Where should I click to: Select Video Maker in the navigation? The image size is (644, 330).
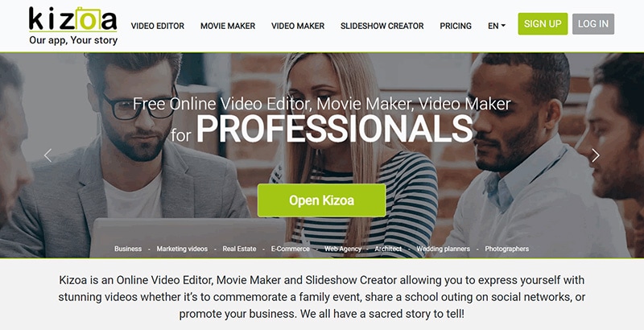[298, 26]
